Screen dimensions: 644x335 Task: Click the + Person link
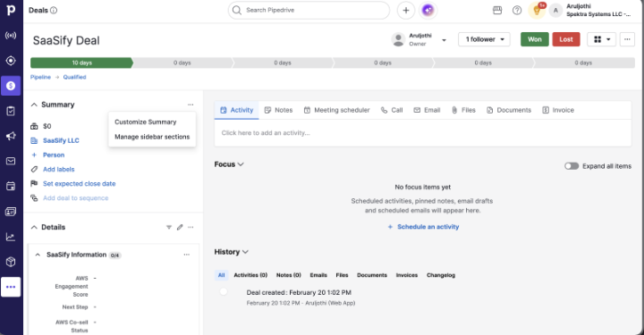click(x=47, y=155)
